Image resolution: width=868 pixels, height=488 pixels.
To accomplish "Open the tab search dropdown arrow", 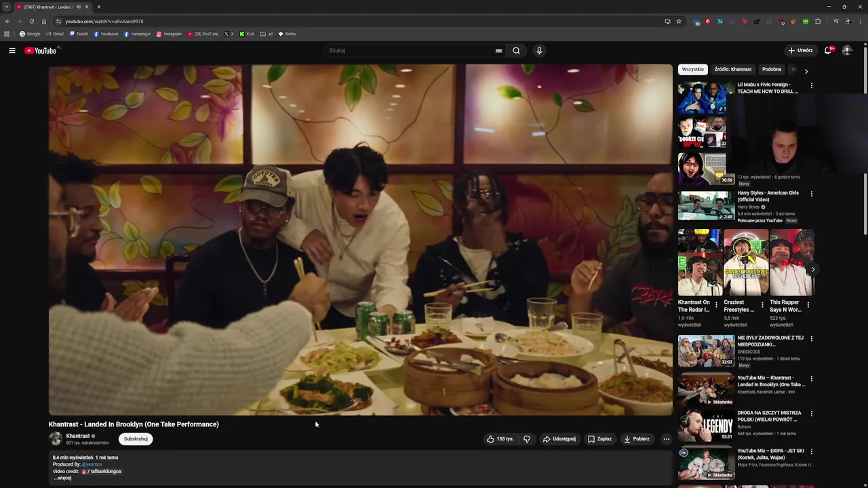I will tap(6, 7).
